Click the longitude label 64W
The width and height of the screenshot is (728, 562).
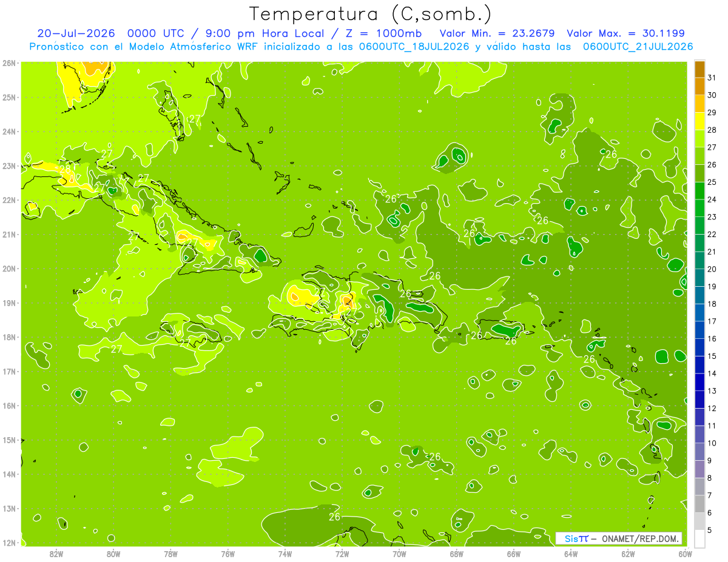(x=570, y=554)
